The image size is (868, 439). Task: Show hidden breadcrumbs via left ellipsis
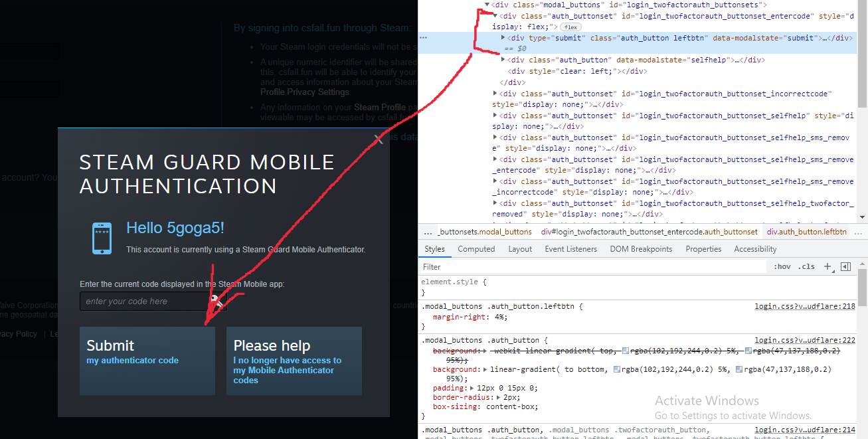428,232
